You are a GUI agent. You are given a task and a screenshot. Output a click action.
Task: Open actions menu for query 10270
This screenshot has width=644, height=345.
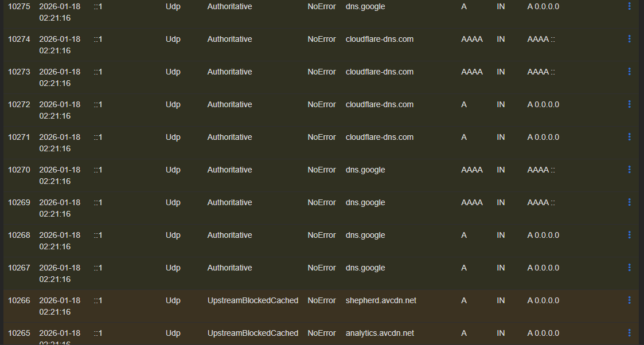(x=629, y=169)
